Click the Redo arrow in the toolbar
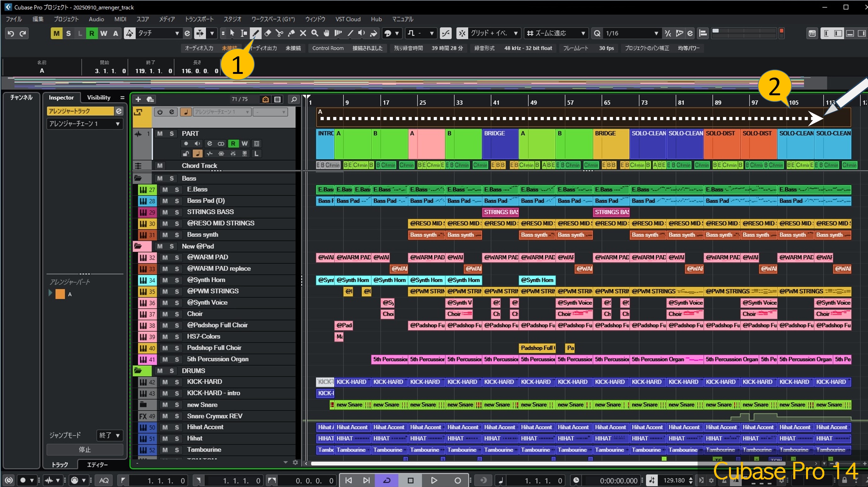868x487 pixels. [23, 33]
